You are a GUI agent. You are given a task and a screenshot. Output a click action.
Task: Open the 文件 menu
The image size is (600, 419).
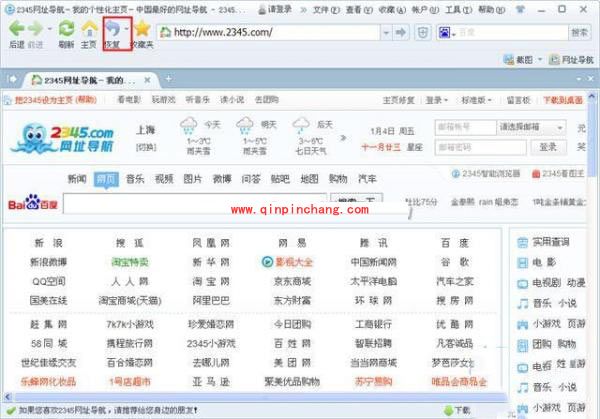pyautogui.click(x=326, y=10)
